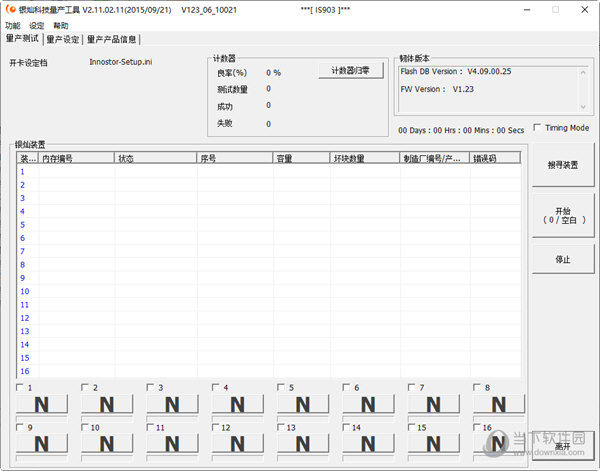The width and height of the screenshot is (600, 471).
Task: Click the firmware version box scroll-up arrow
Action: pos(583,72)
